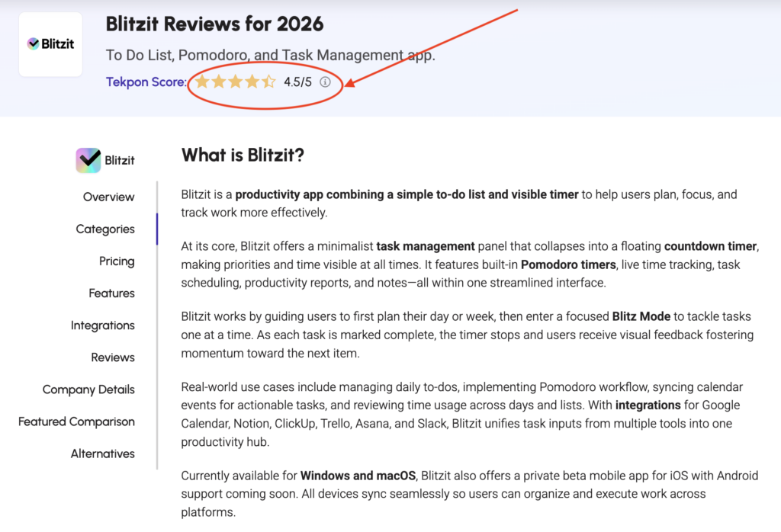Click the 'Blitzit Reviews for 2026' heading
Viewport: 781px width, 532px height.
[x=214, y=24]
